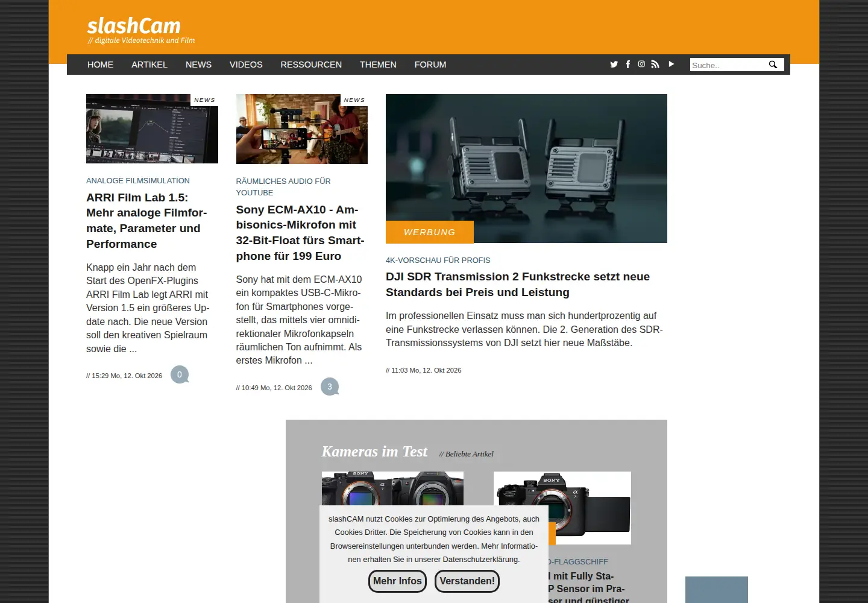Click timestamp 15:29 Mo, 12. Okt 2026
868x603 pixels.
coord(124,376)
